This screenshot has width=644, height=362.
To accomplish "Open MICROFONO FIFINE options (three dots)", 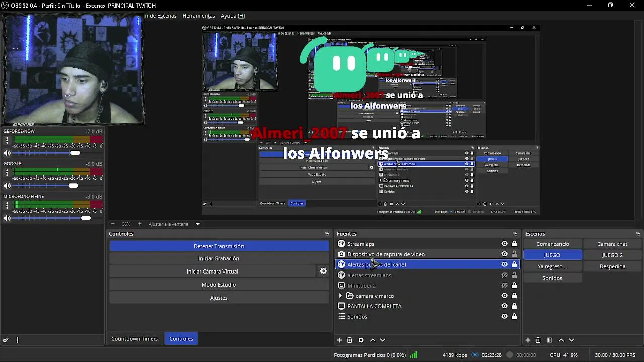I will (7, 205).
